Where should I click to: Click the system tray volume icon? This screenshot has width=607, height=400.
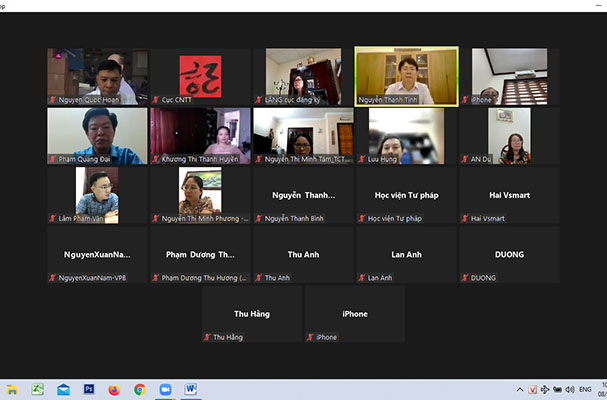[569, 389]
